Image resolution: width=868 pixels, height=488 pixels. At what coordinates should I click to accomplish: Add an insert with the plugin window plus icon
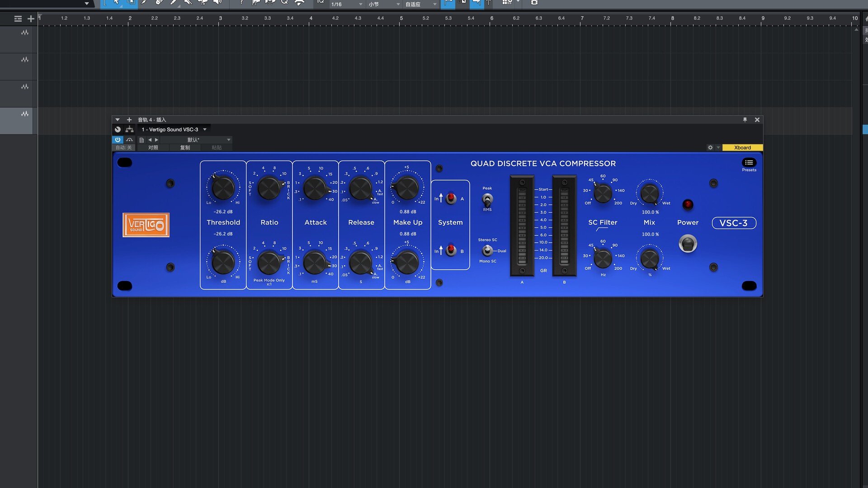pos(129,120)
